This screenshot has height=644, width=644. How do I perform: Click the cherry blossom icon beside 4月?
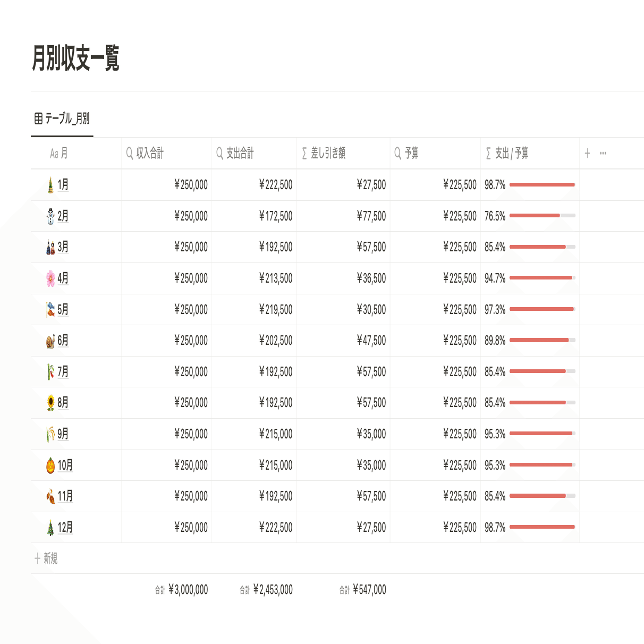50,278
